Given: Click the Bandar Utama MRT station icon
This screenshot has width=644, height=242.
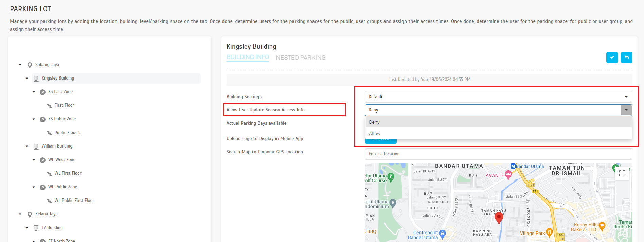Looking at the screenshot, I should [513, 166].
